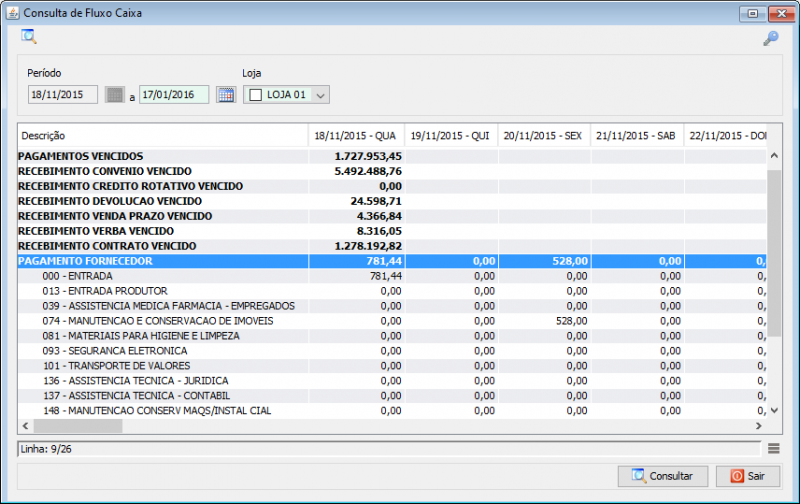
Task: Select the RECEBIMENTO CREDITO ROTATIVO VENCIDO row
Action: tap(392, 186)
